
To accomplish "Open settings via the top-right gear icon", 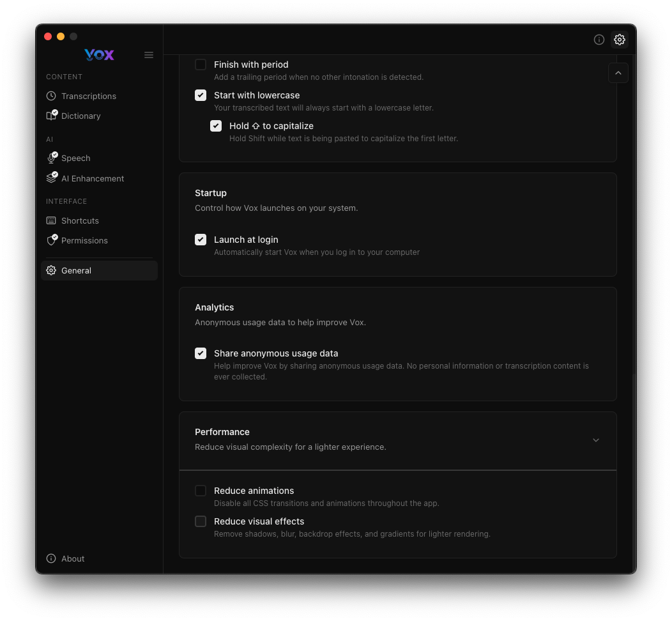I will (x=620, y=40).
